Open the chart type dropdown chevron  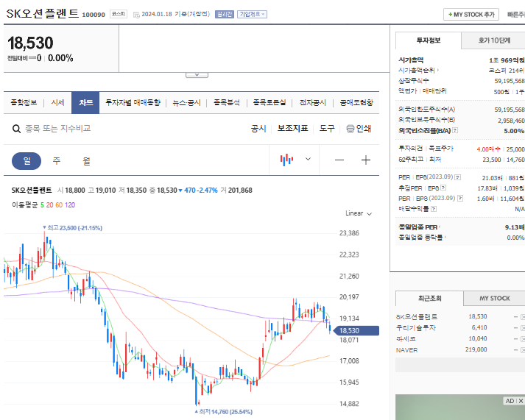(308, 159)
